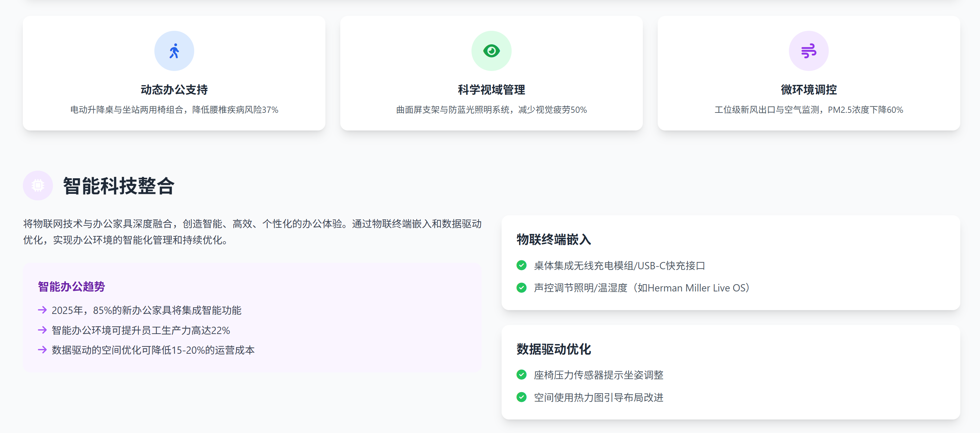This screenshot has height=433, width=980.
Task: Click text 声控调节照明/温湿度（如Herman Miller Live OS）
Action: [x=642, y=288]
